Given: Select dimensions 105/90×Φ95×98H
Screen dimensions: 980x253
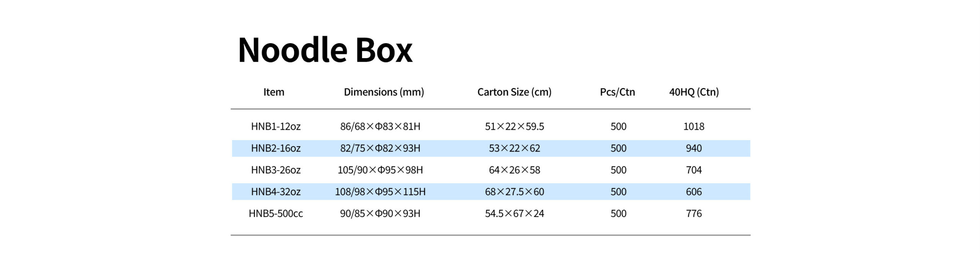Looking at the screenshot, I should 380,170.
